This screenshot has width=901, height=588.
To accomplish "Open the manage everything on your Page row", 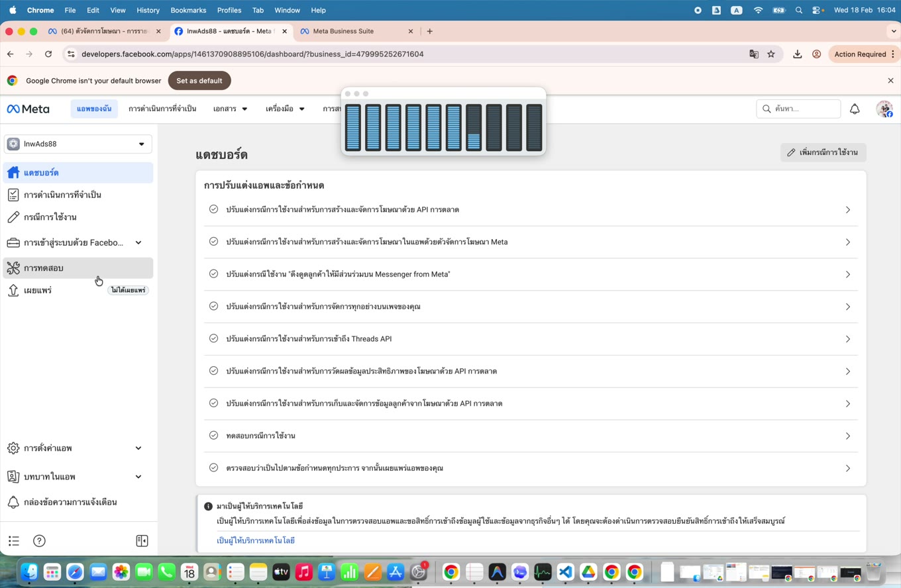I will click(x=531, y=307).
